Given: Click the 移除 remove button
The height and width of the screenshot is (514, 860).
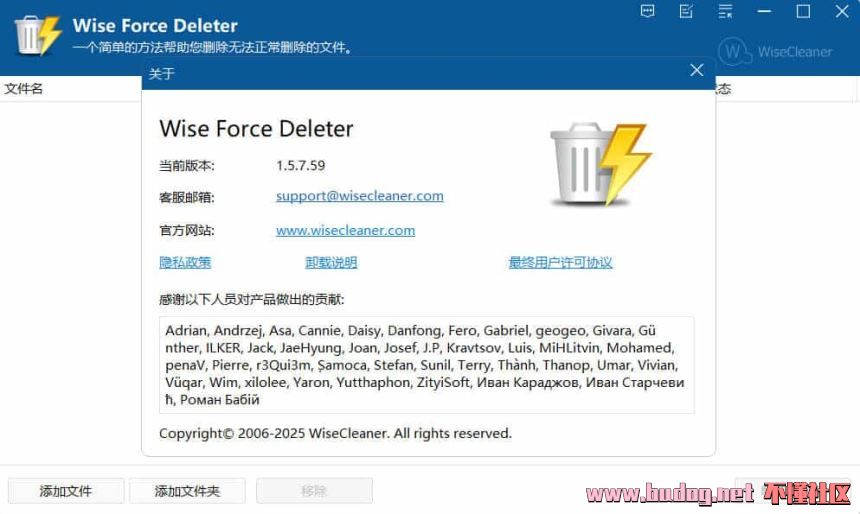Looking at the screenshot, I should pos(314,490).
